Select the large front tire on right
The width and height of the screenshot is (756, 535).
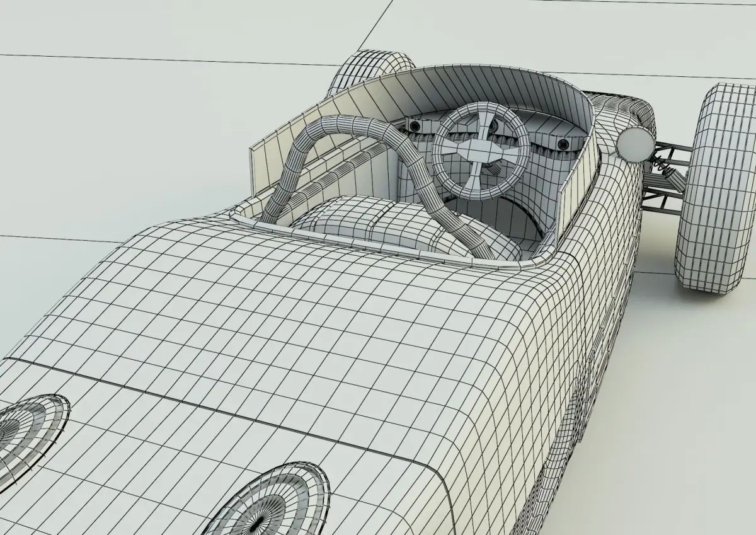(x=715, y=188)
